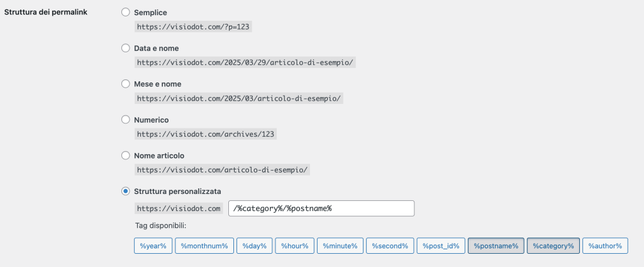644x267 pixels.
Task: Select the Mese e nome radio button
Action: pyautogui.click(x=126, y=84)
